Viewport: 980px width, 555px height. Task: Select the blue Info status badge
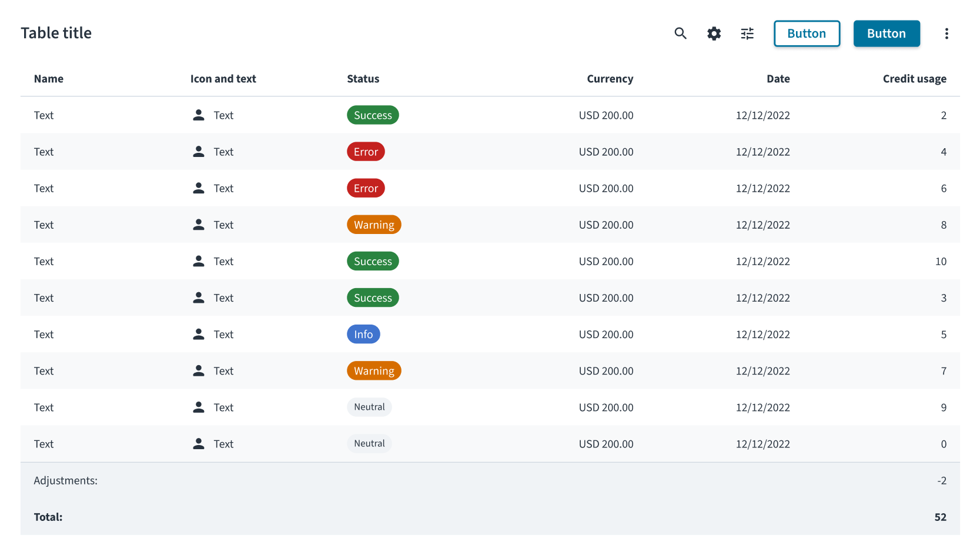[363, 334]
